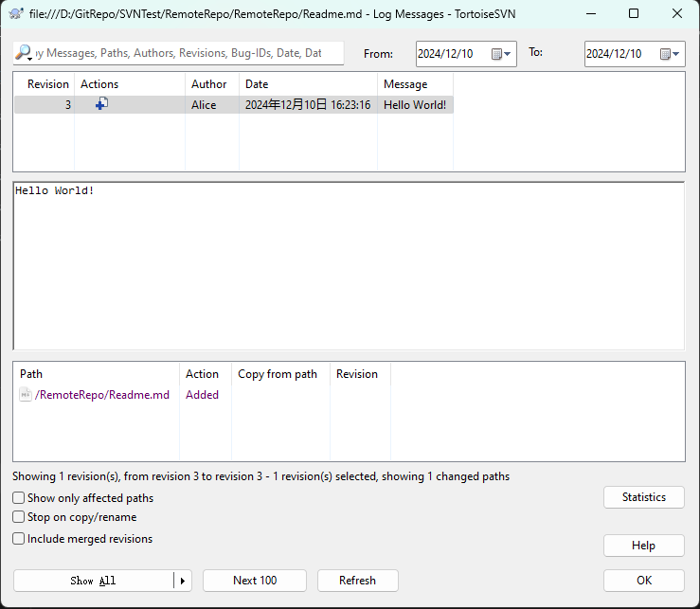Sort changed paths by Path header
Viewport: 700px width, 609px height.
click(x=97, y=374)
